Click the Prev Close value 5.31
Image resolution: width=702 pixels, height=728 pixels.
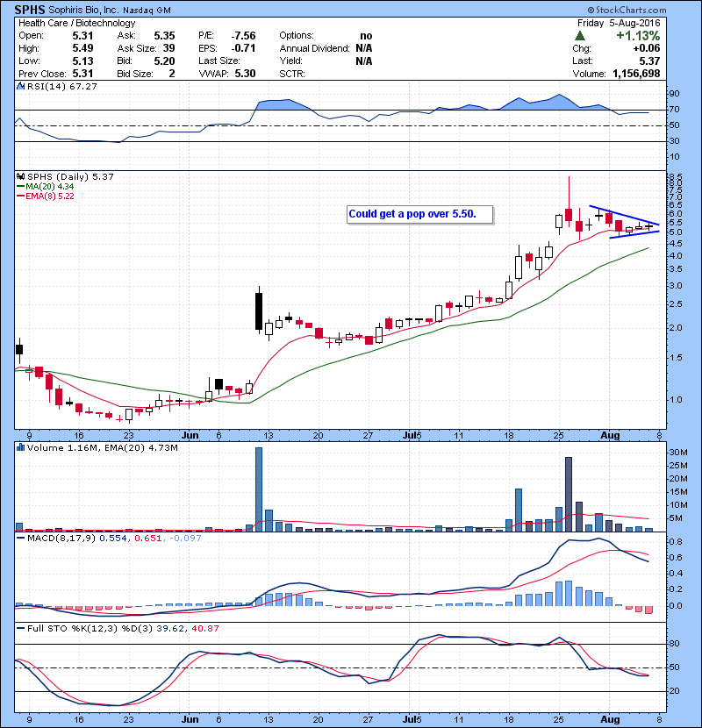tap(82, 74)
